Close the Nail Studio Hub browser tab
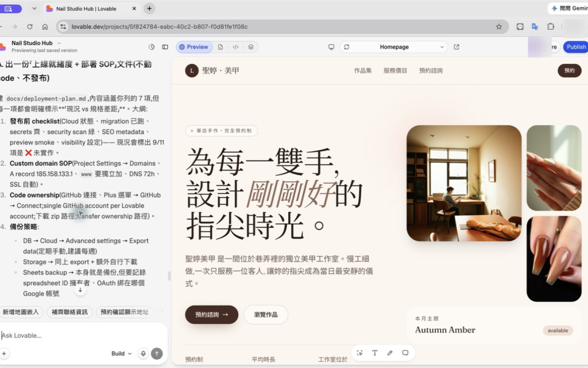The image size is (588, 368). (134, 9)
